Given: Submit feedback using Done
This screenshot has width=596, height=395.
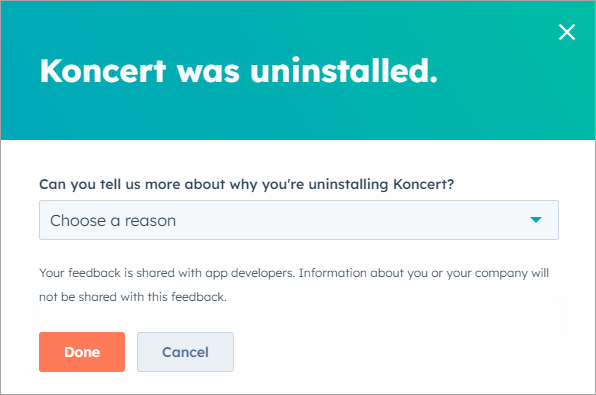Looking at the screenshot, I should (82, 352).
